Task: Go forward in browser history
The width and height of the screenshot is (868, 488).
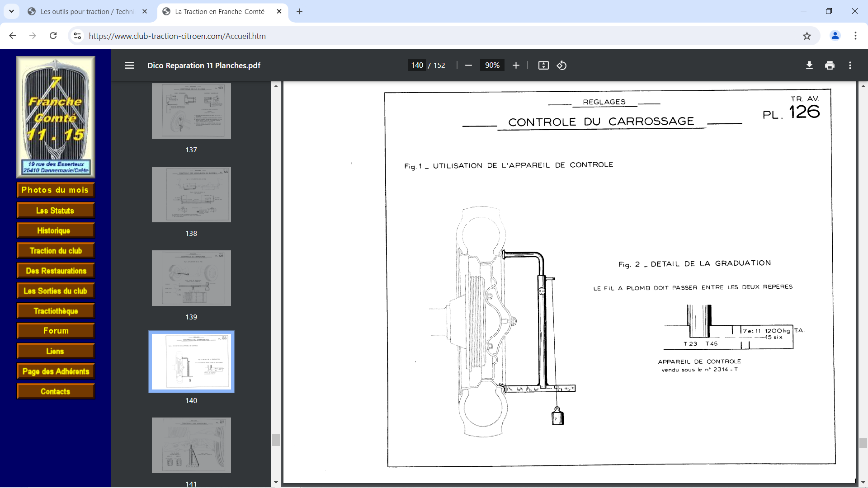Action: pos(33,36)
